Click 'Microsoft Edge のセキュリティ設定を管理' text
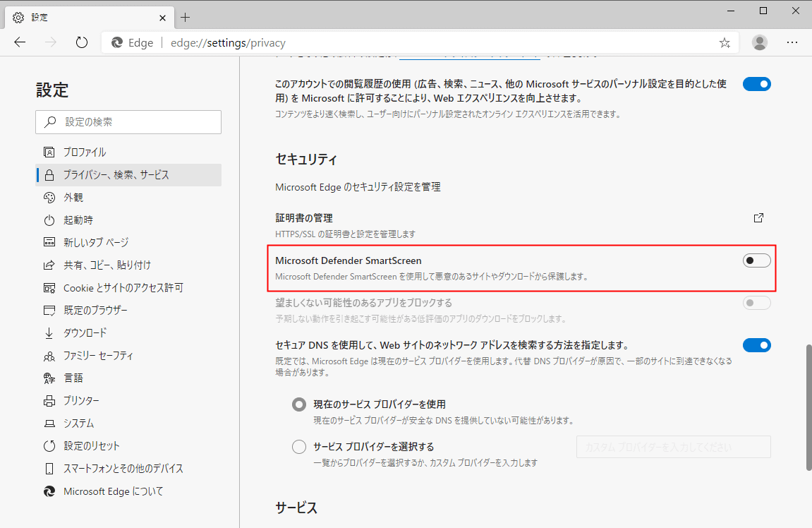Screen dimensions: 812x528 coord(358,187)
